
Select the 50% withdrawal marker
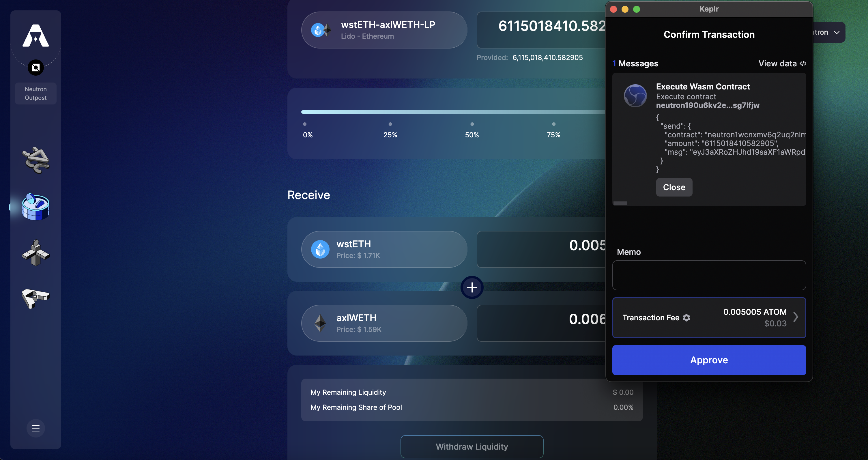pyautogui.click(x=472, y=124)
